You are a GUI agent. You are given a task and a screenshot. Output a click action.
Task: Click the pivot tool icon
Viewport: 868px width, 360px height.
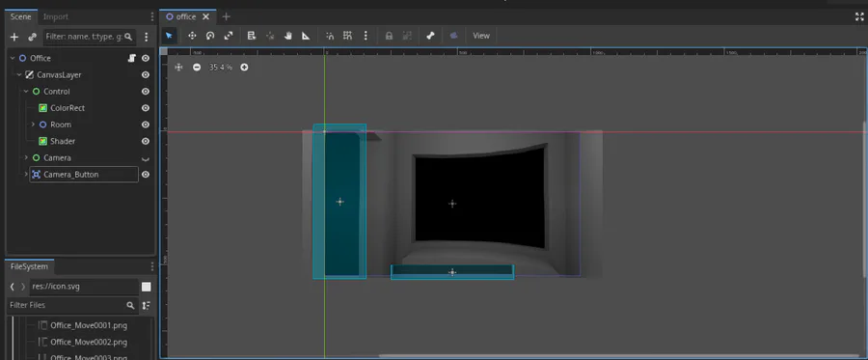(x=270, y=36)
